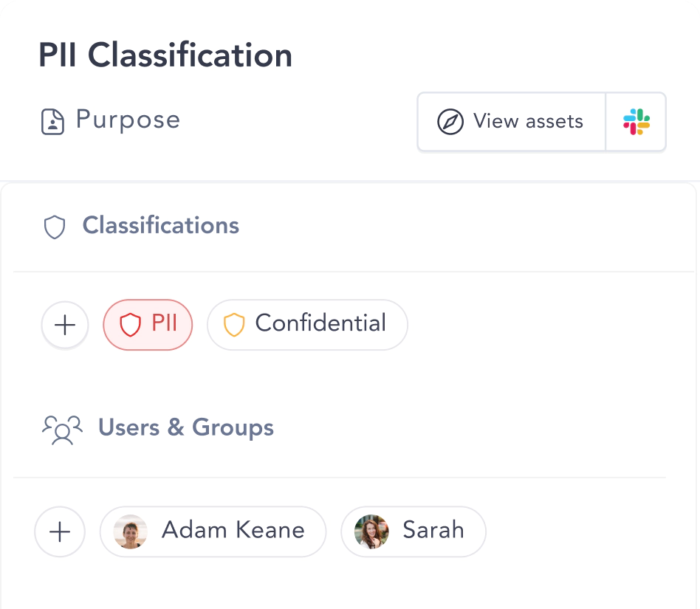Image resolution: width=700 pixels, height=609 pixels.
Task: Click the red shield on the PII tag
Action: (131, 324)
